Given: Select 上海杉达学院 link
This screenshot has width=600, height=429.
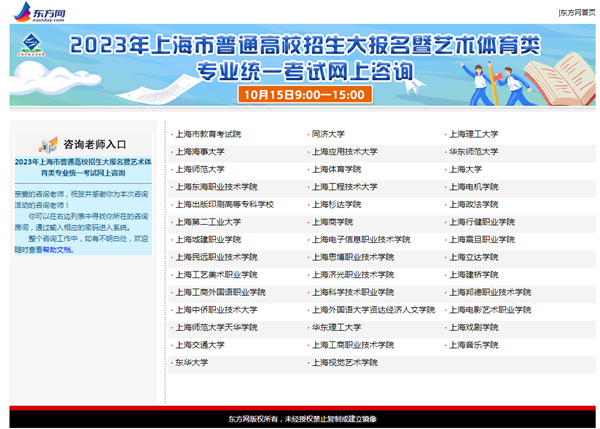Looking at the screenshot, I should [x=336, y=205].
